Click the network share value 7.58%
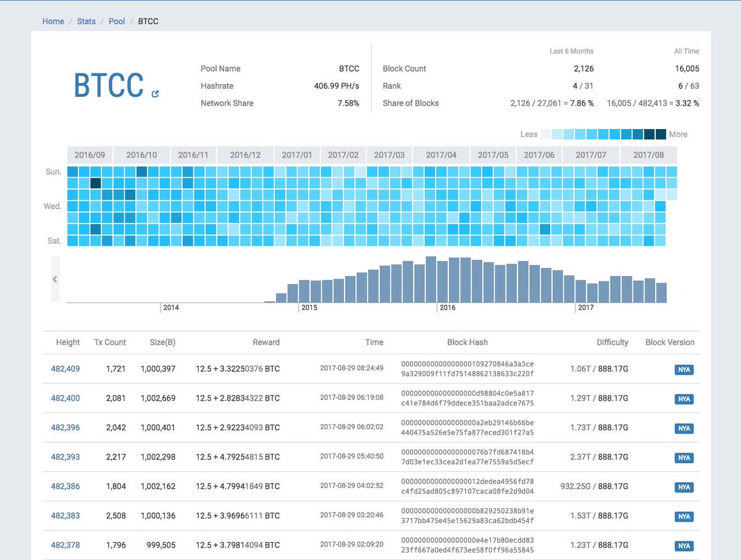 pos(348,103)
